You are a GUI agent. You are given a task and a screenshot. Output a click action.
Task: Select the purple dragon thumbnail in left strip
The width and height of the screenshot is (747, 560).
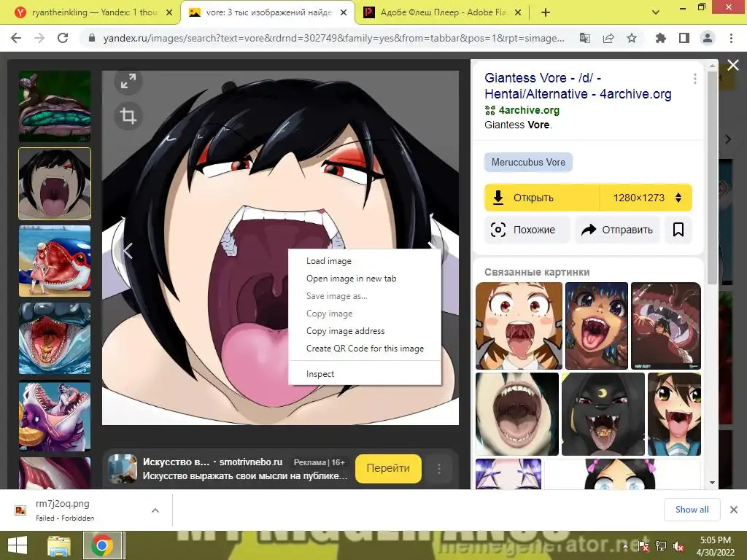coord(55,416)
